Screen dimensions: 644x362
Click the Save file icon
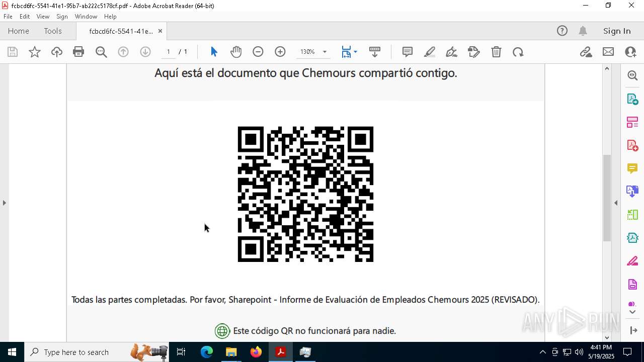[13, 52]
